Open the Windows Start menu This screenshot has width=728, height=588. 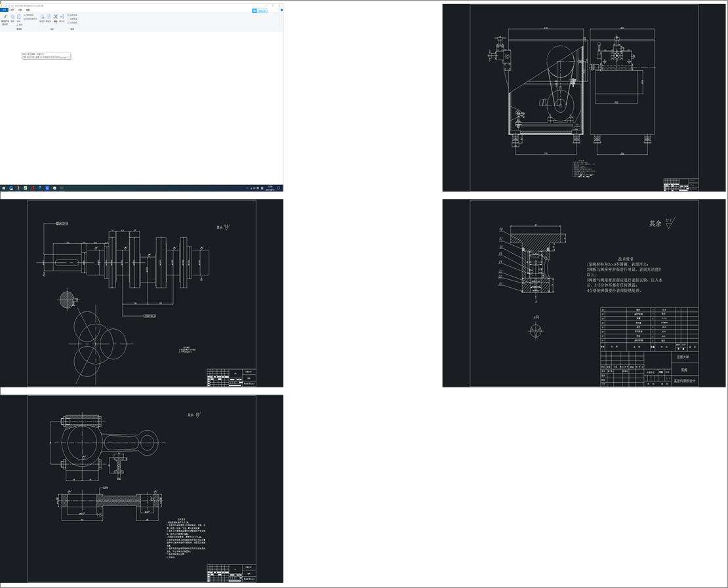click(x=4, y=188)
